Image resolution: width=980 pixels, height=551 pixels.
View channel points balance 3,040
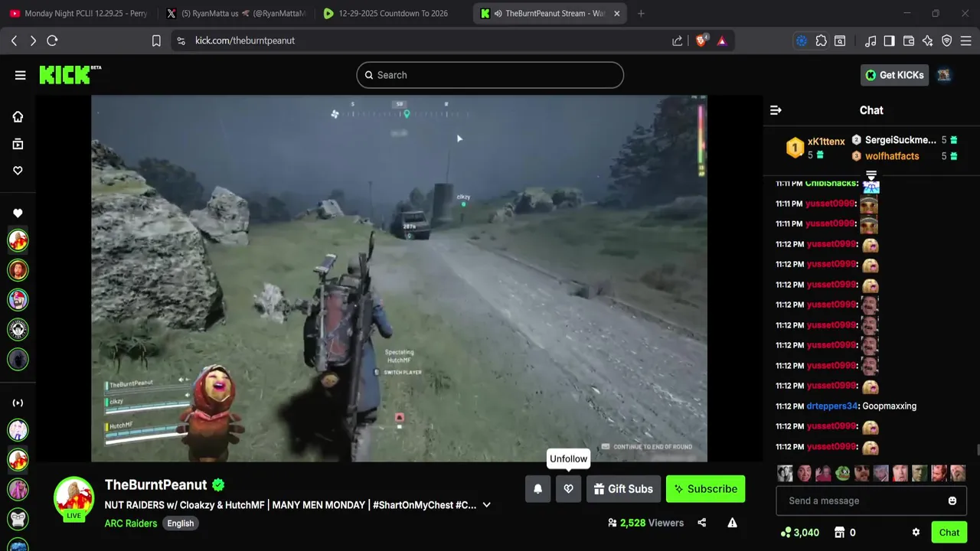click(x=800, y=533)
